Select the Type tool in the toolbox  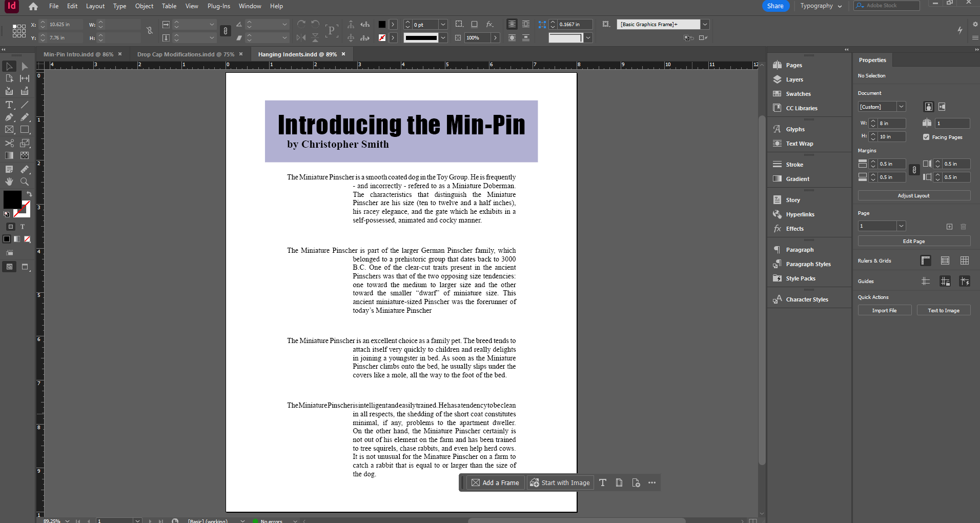[x=9, y=105]
